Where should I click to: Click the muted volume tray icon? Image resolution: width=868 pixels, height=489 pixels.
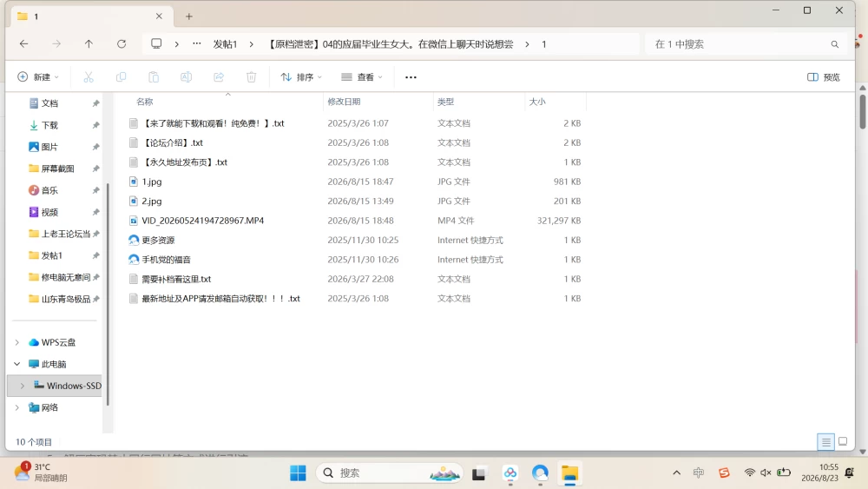766,472
